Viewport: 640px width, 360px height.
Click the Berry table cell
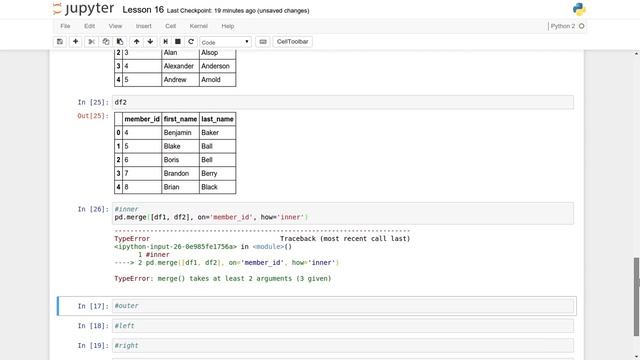(218, 173)
